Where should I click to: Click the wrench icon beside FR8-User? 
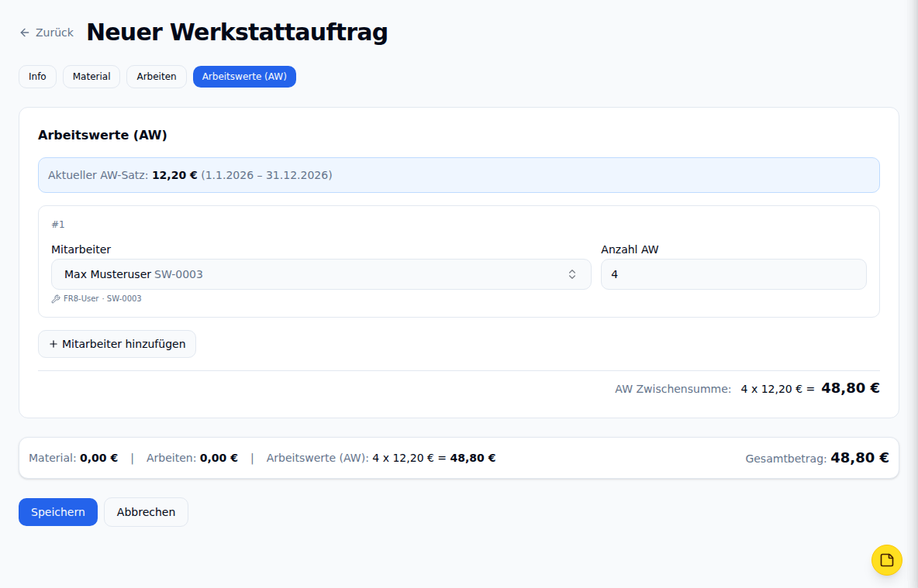click(56, 299)
